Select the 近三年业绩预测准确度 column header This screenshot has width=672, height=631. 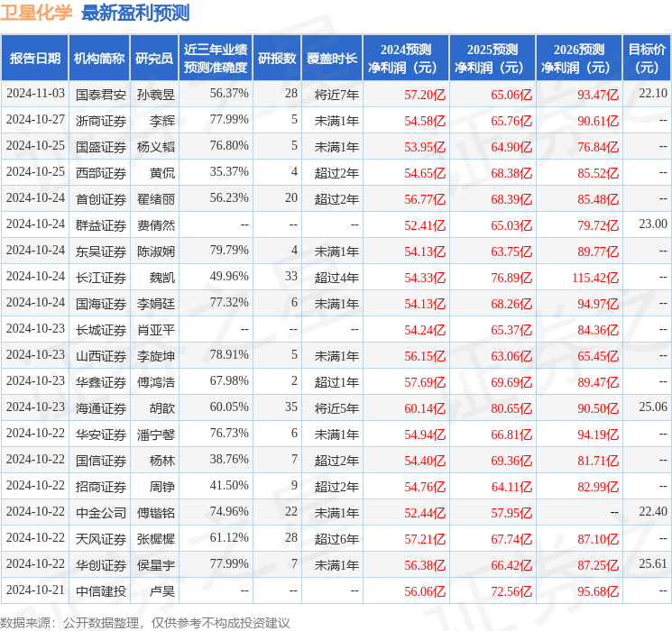click(216, 59)
